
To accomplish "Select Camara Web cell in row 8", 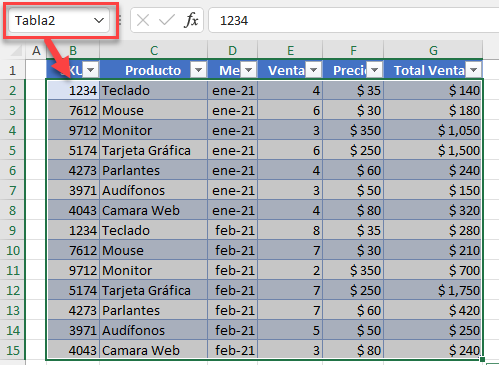I will pyautogui.click(x=154, y=210).
